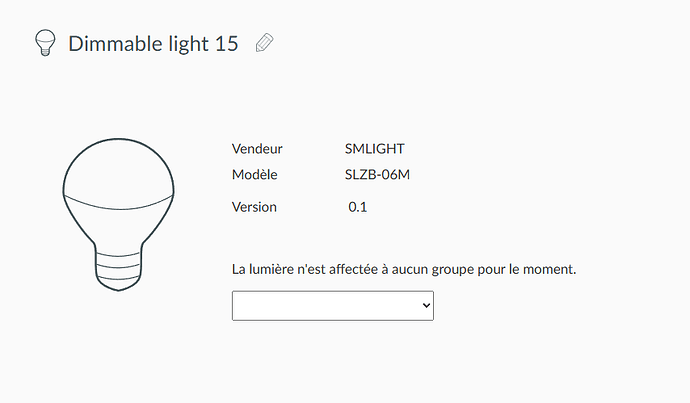The image size is (690, 403).
Task: Click the number 15 in the heading
Action: tap(227, 44)
